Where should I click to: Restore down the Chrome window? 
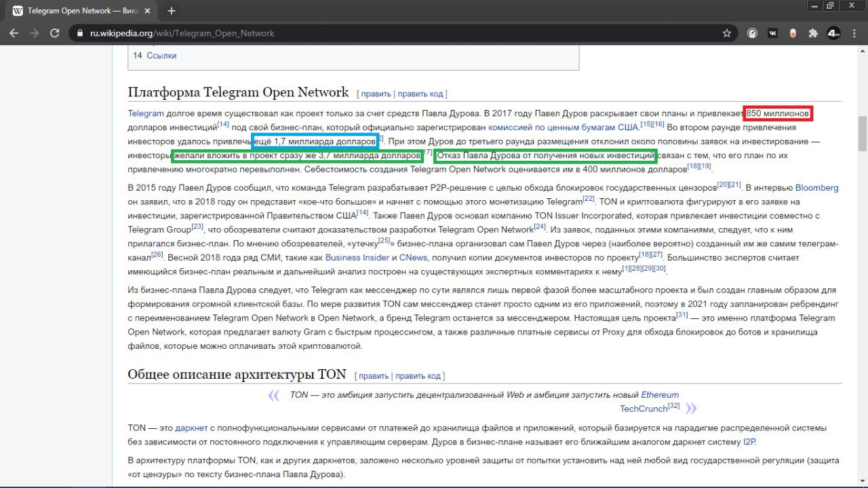tap(830, 5)
